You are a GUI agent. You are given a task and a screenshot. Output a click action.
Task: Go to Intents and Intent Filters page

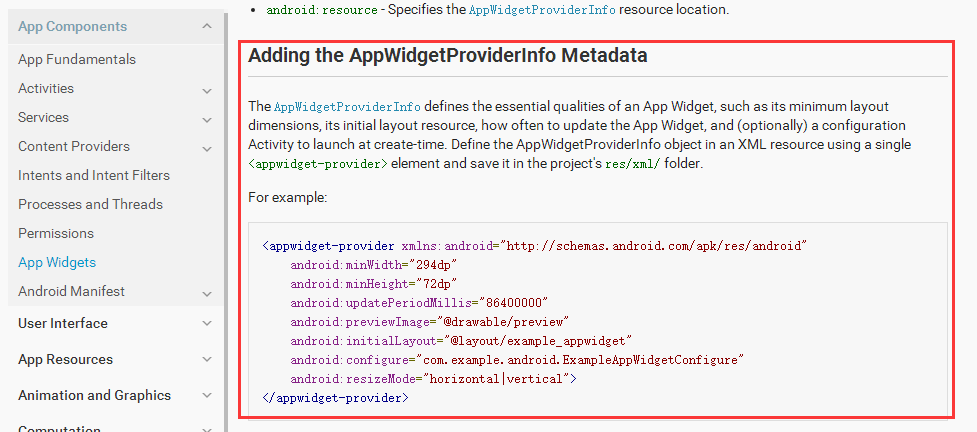[x=94, y=175]
